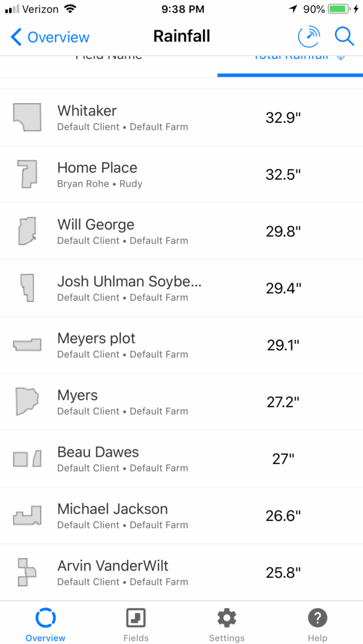
Task: Open the Help tab
Action: coord(318,624)
